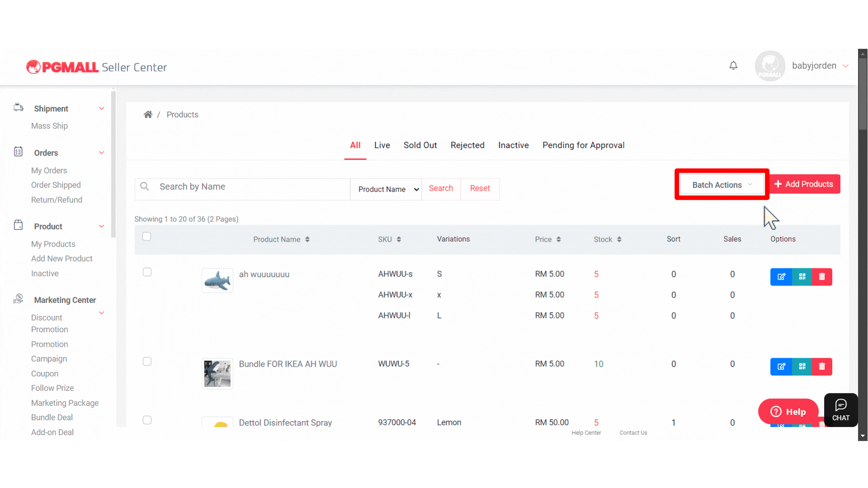
Task: Click the teal grid icon for ah wuuuuuuu
Action: pyautogui.click(x=802, y=277)
